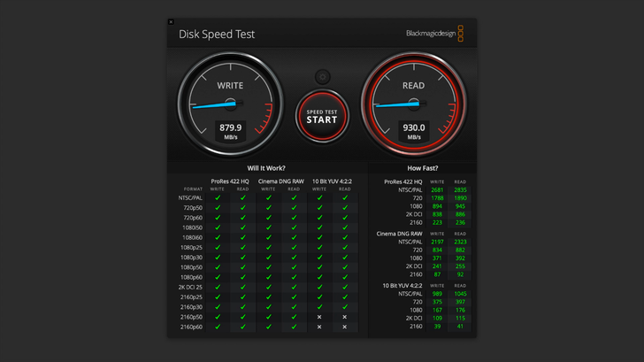Click ProRes 422 HQ write checkmark for 720p50

(218, 207)
